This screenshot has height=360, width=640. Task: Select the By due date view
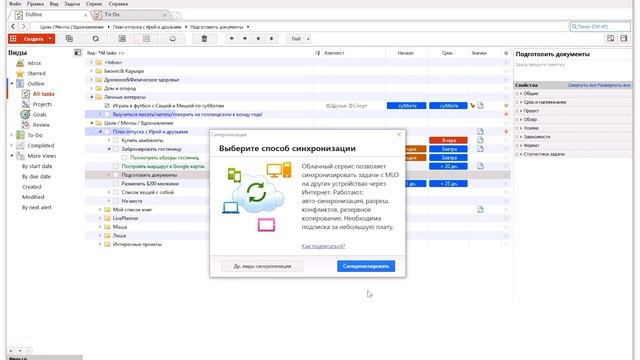pyautogui.click(x=36, y=177)
